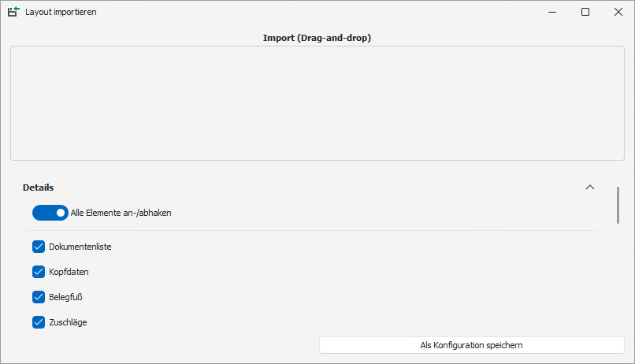The image size is (635, 364).
Task: Click the Belegfuß label text
Action: [66, 297]
